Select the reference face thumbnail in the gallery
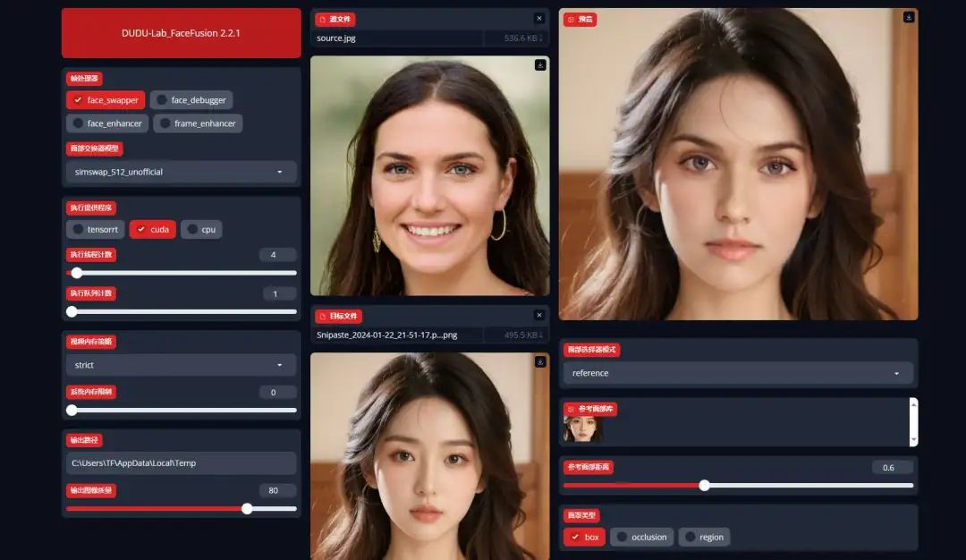This screenshot has height=560, width=966. coord(583,429)
